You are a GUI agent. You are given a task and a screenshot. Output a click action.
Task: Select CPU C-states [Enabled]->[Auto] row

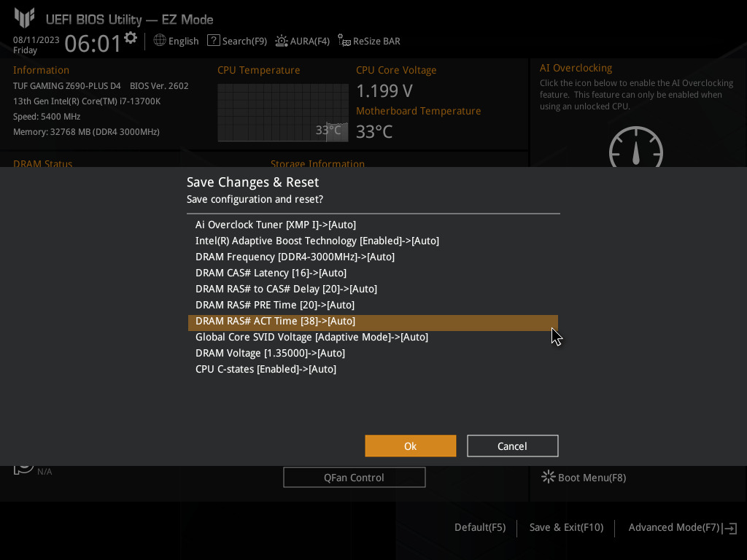coord(373,369)
